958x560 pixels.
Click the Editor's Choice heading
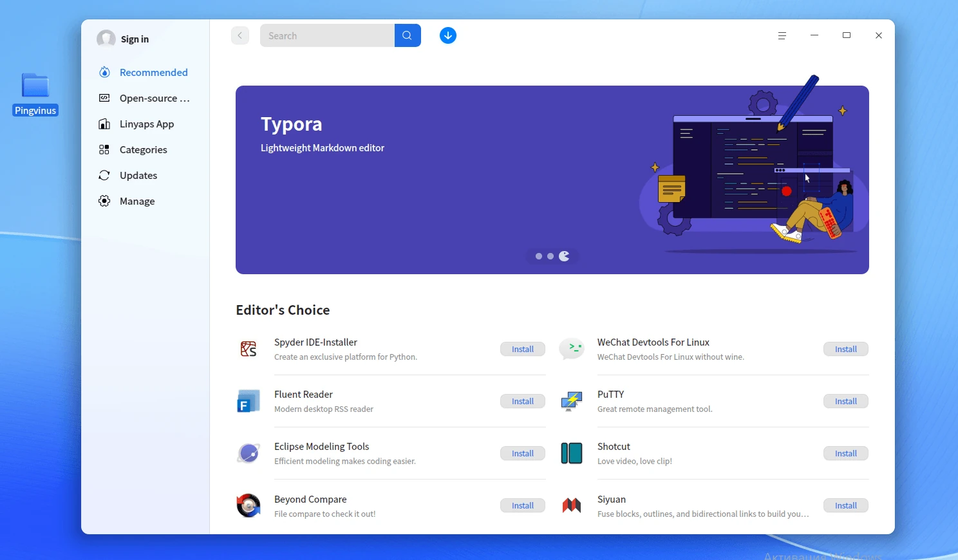pos(283,310)
